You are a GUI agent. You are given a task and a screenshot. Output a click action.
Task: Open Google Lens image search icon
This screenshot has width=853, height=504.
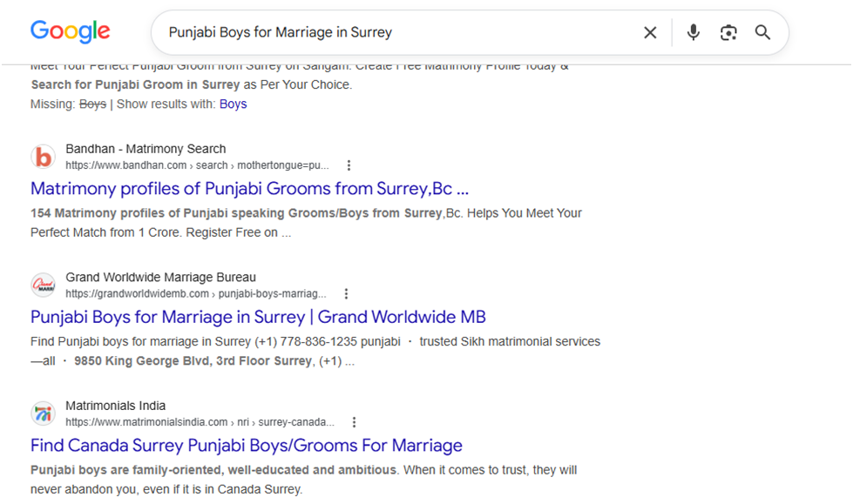(x=728, y=32)
